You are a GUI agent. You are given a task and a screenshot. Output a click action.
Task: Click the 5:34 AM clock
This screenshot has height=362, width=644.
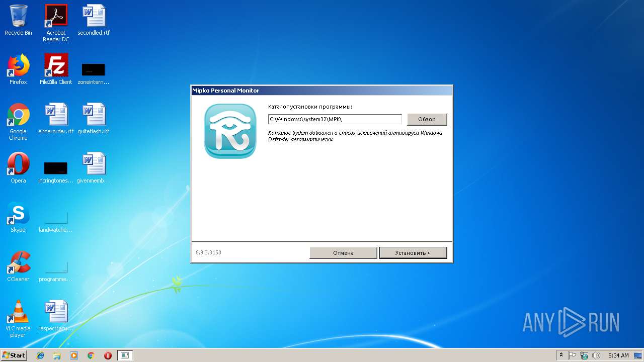[x=618, y=355]
